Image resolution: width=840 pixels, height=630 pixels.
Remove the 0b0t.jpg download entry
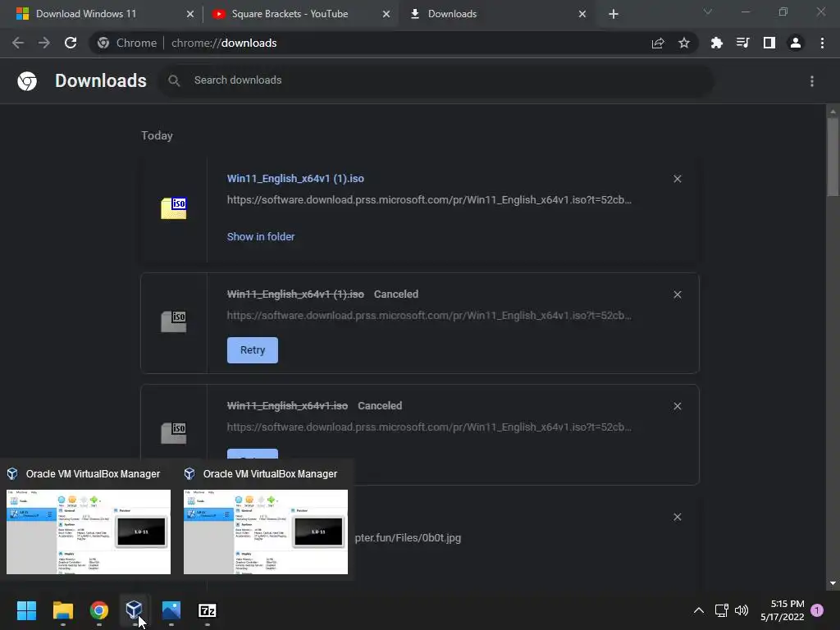677,517
